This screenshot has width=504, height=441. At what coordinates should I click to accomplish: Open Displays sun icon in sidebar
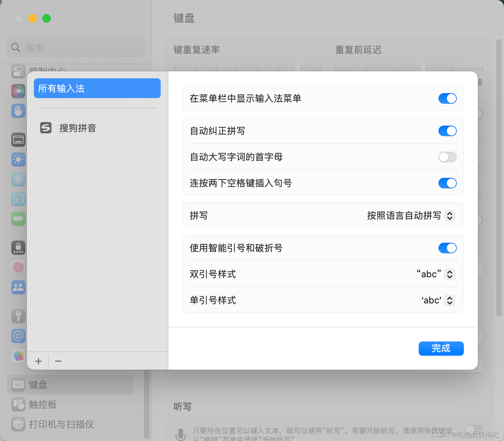click(18, 159)
